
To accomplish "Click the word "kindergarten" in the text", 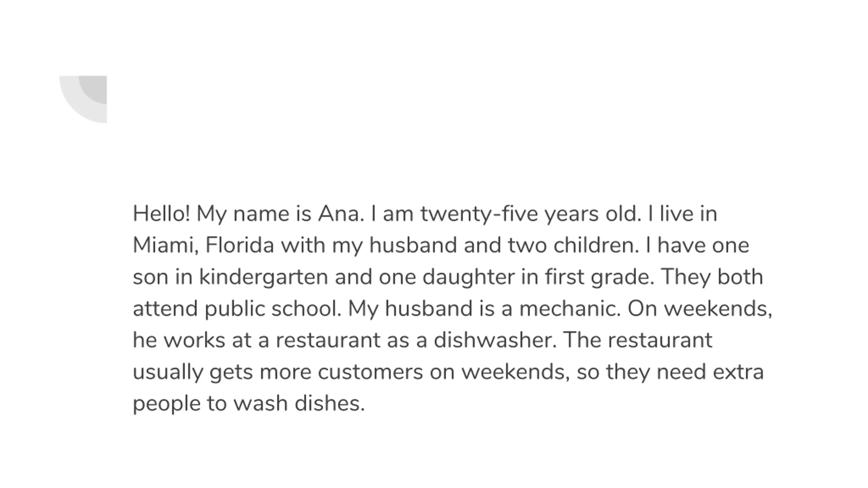I will pos(263,278).
